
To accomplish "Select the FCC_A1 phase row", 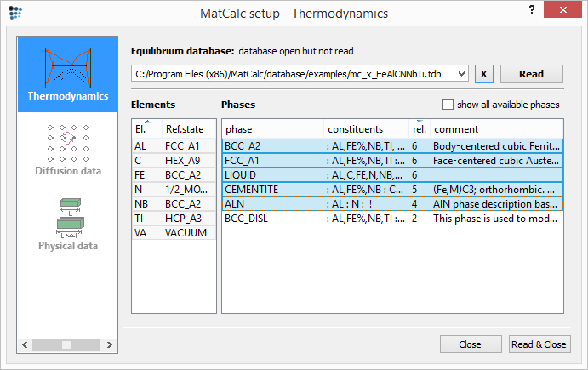I will pos(392,161).
